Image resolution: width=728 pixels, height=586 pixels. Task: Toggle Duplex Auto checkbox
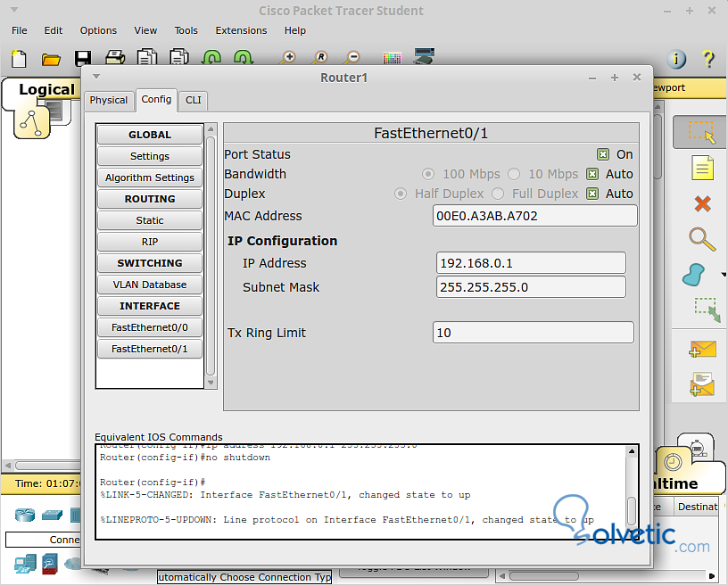click(592, 194)
